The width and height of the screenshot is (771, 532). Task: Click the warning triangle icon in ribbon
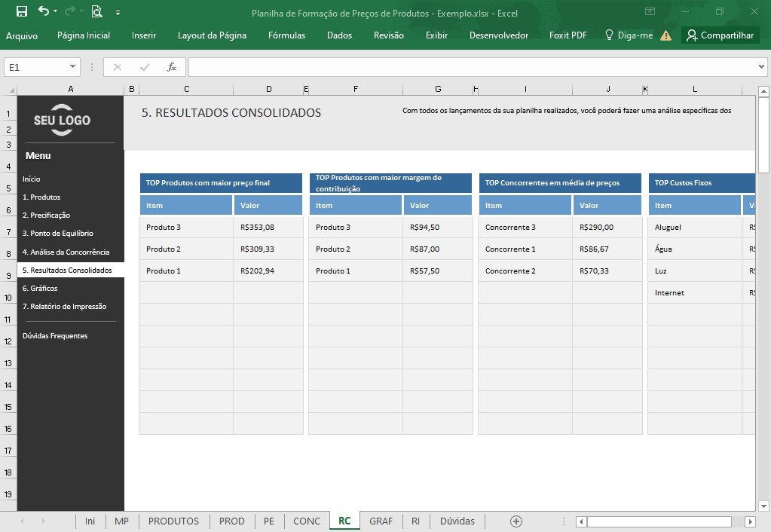click(665, 35)
